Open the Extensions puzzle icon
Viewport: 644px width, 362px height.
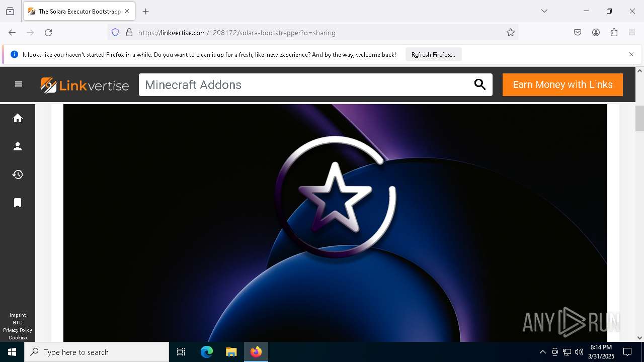coord(614,33)
